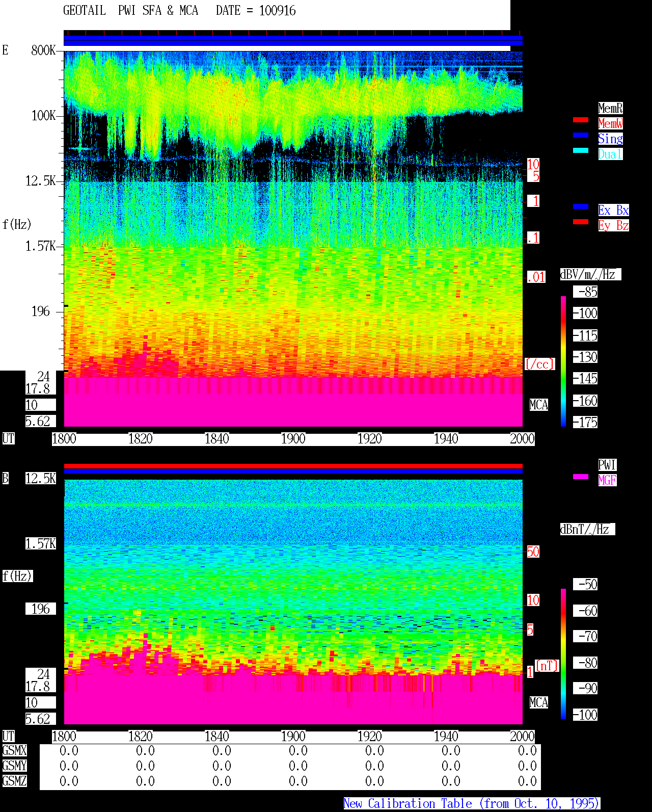The image size is (652, 812).
Task: Click the PWI legend label
Action: point(607,465)
